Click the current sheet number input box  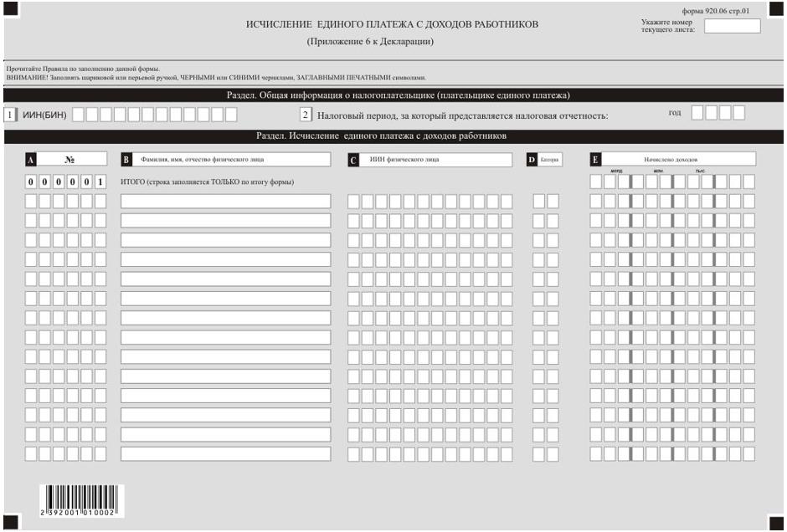[732, 26]
